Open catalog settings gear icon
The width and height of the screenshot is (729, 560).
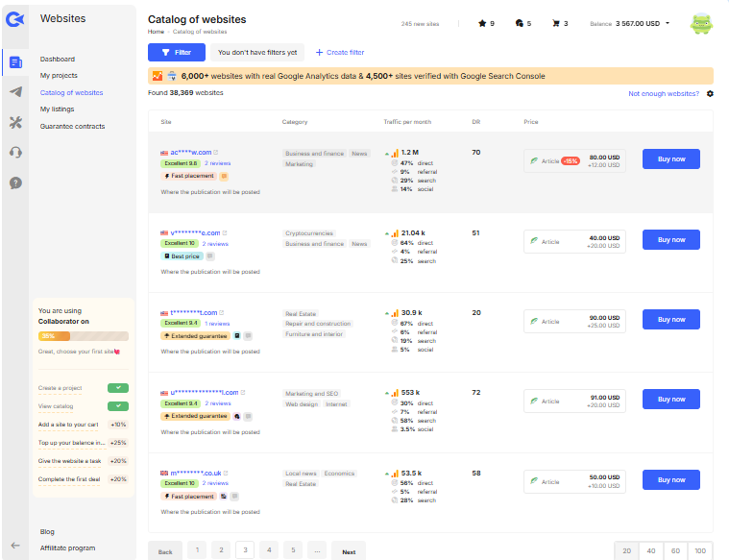710,93
